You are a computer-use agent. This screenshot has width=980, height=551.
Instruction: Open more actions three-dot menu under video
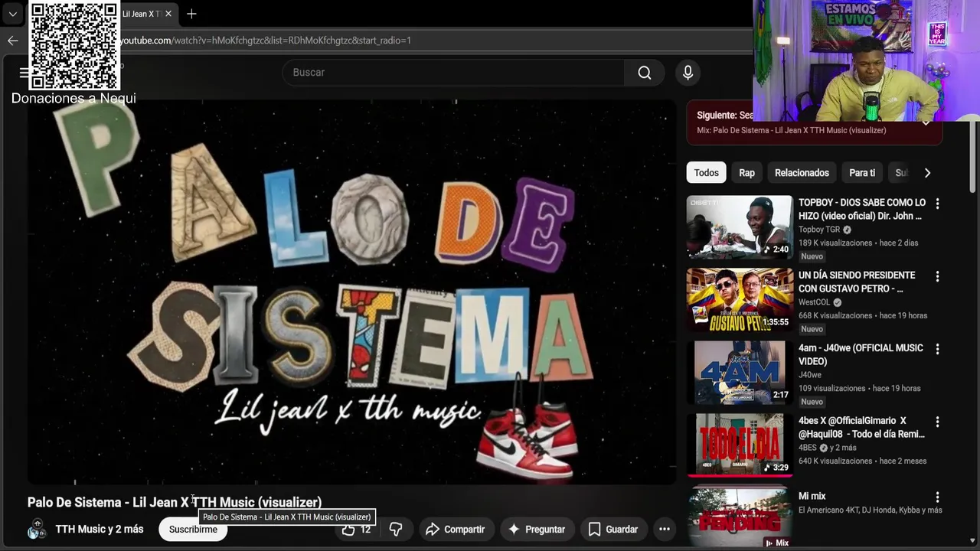click(x=664, y=529)
